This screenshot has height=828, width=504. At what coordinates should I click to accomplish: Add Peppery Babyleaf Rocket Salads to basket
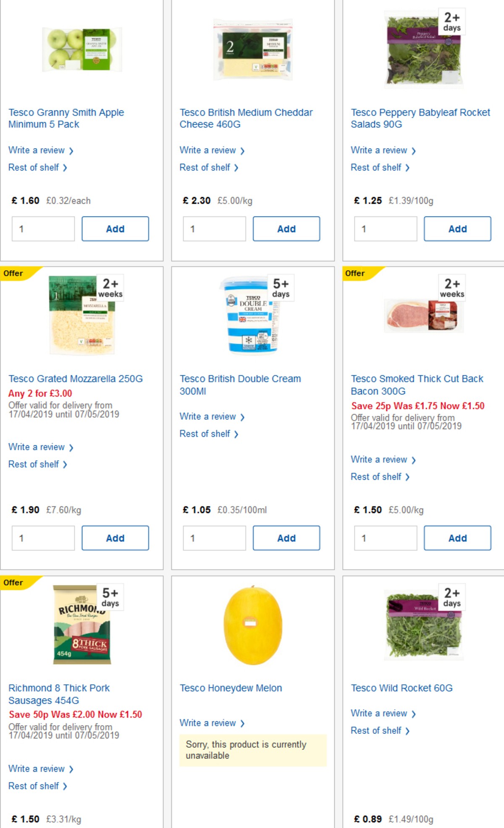457,229
